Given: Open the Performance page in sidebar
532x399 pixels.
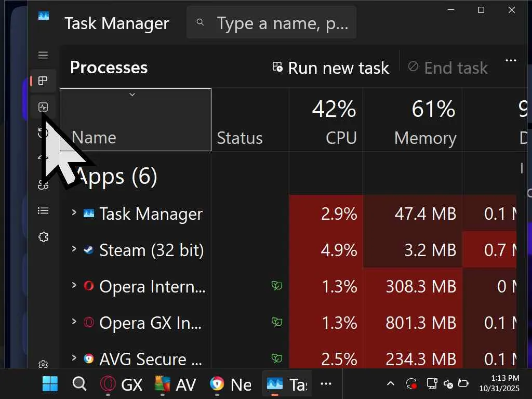Looking at the screenshot, I should (x=43, y=107).
